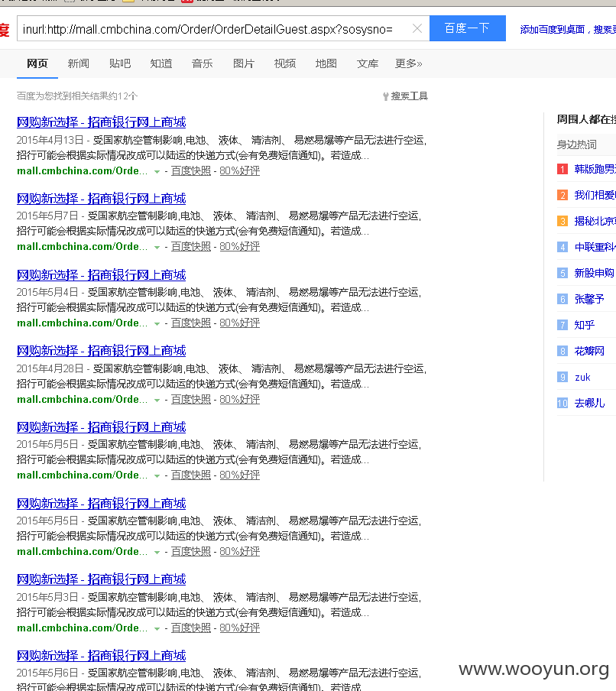Open the 文库 tab

(x=368, y=64)
